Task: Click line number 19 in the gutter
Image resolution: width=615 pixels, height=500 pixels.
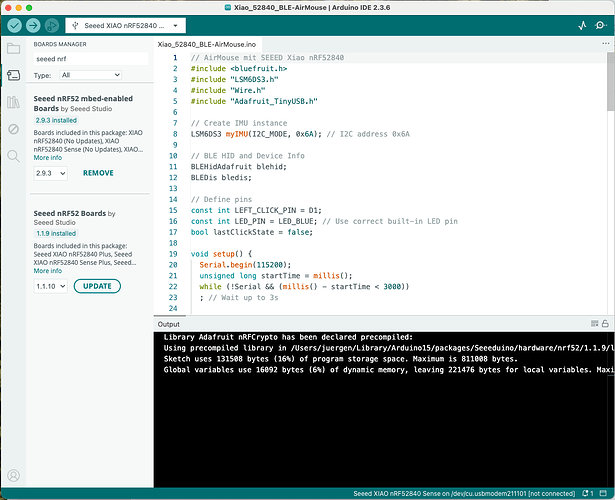Action: point(173,254)
